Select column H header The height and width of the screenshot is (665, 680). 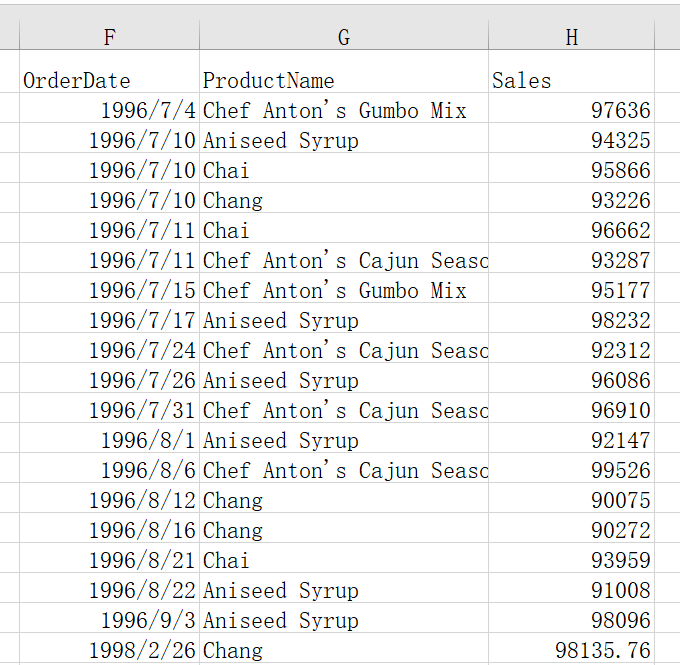(571, 37)
